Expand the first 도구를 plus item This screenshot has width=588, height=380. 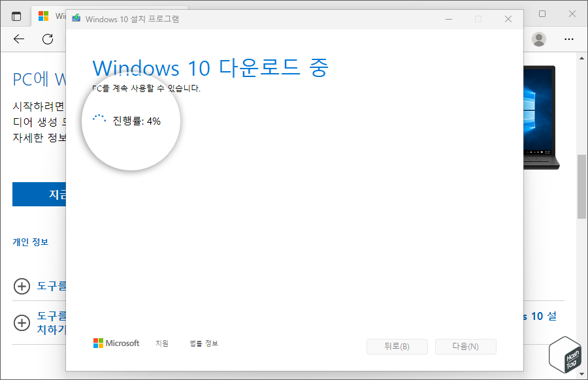(22, 287)
